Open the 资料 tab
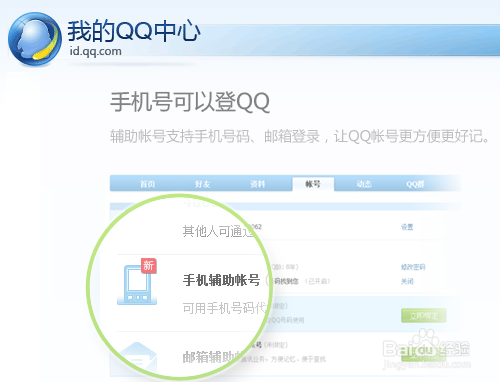The image size is (500, 382). (258, 184)
